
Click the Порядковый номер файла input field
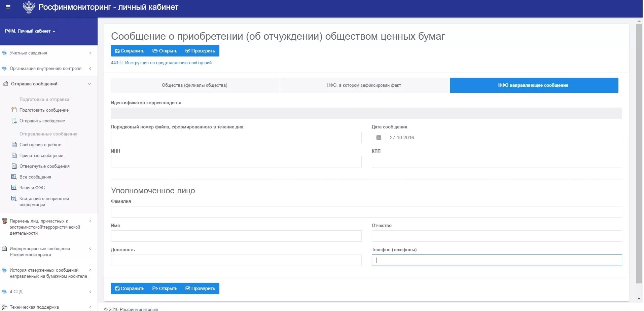236,138
